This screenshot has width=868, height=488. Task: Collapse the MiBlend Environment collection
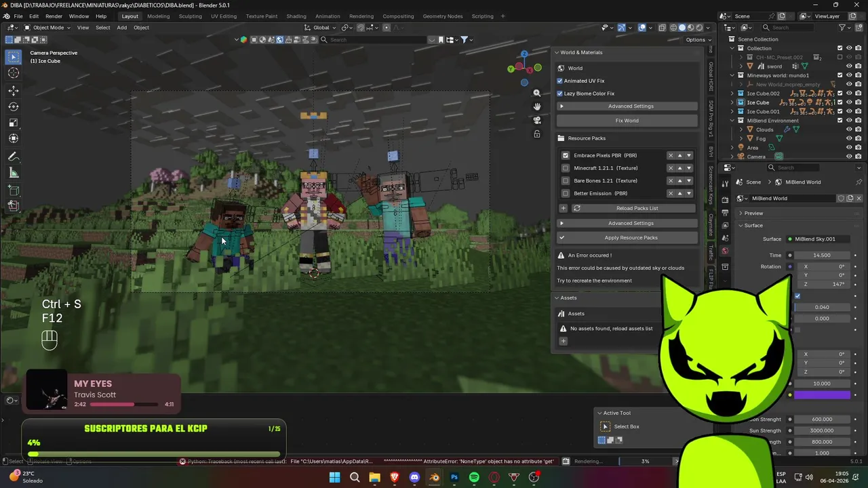(x=732, y=121)
